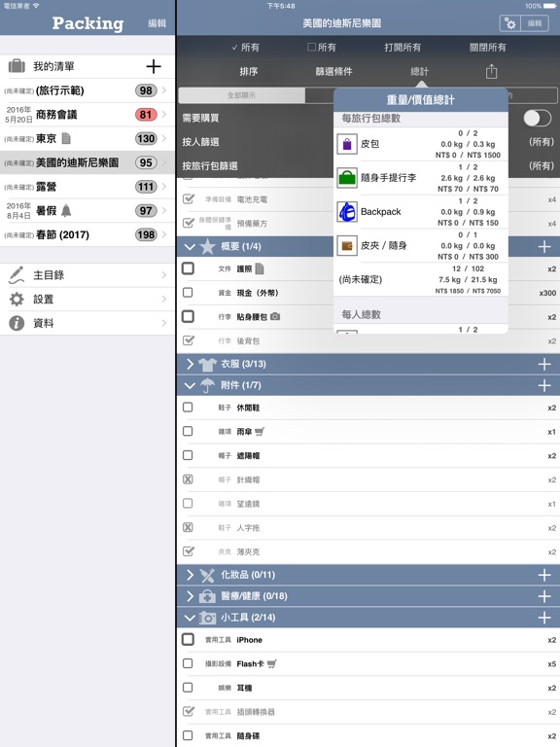Open the gear settings icon in header

pos(510,23)
